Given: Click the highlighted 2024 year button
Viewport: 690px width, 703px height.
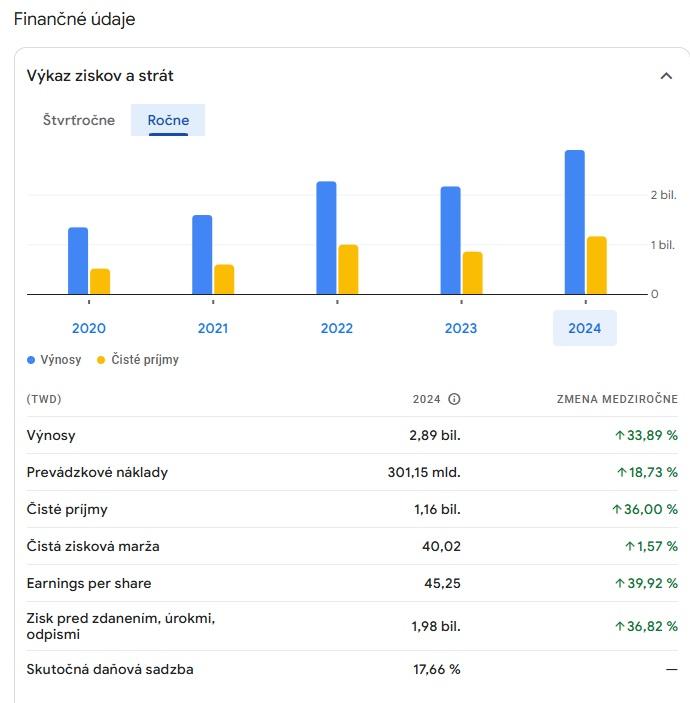Looking at the screenshot, I should tap(585, 328).
